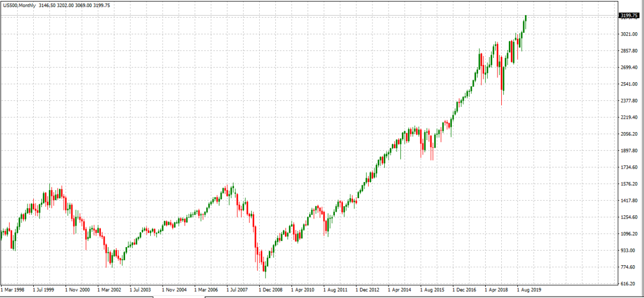Click the 1 Jul 2003 date label
Image resolution: width=644 pixels, height=298 pixels.
(141, 288)
